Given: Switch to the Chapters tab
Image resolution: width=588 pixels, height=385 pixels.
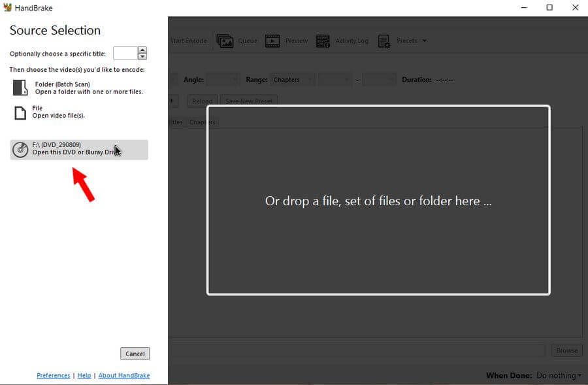Looking at the screenshot, I should tap(202, 122).
